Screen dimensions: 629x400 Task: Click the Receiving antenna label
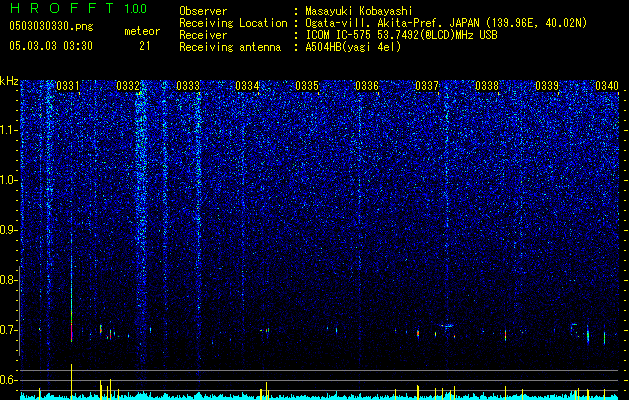[230, 47]
